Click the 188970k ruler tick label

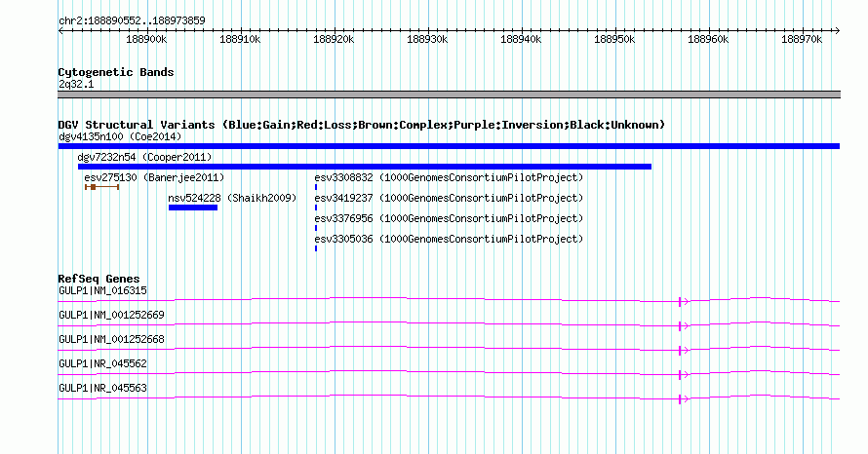[802, 39]
